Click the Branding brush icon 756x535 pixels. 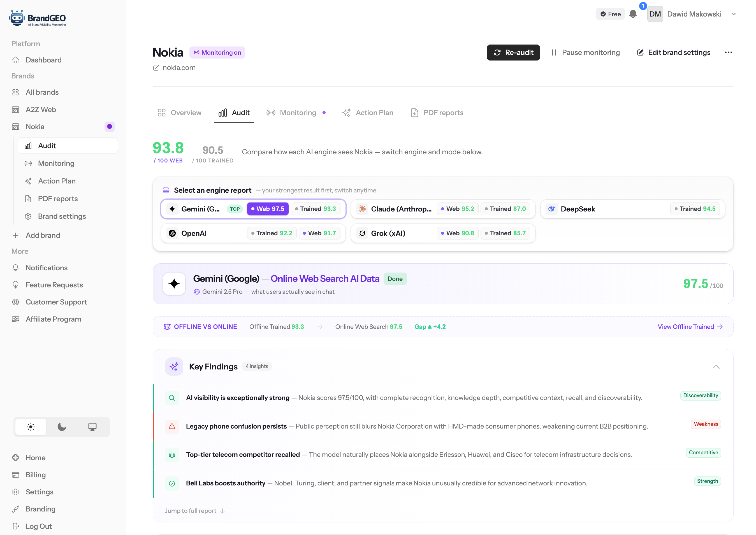[15, 509]
